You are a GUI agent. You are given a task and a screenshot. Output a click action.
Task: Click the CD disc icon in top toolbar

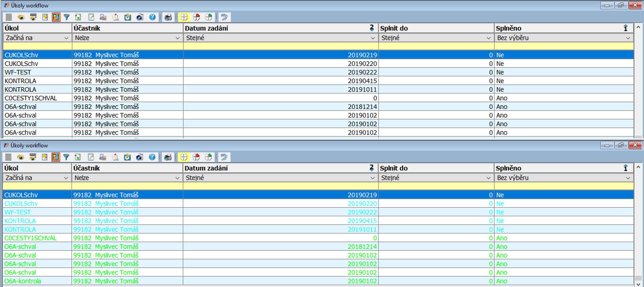click(140, 17)
